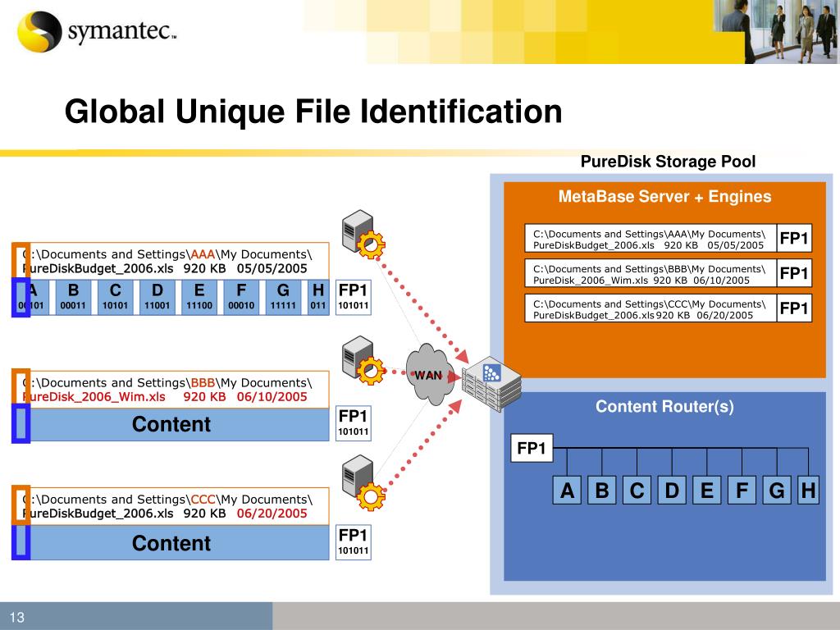Click FP1 101011 box beside segmented file

353,297
